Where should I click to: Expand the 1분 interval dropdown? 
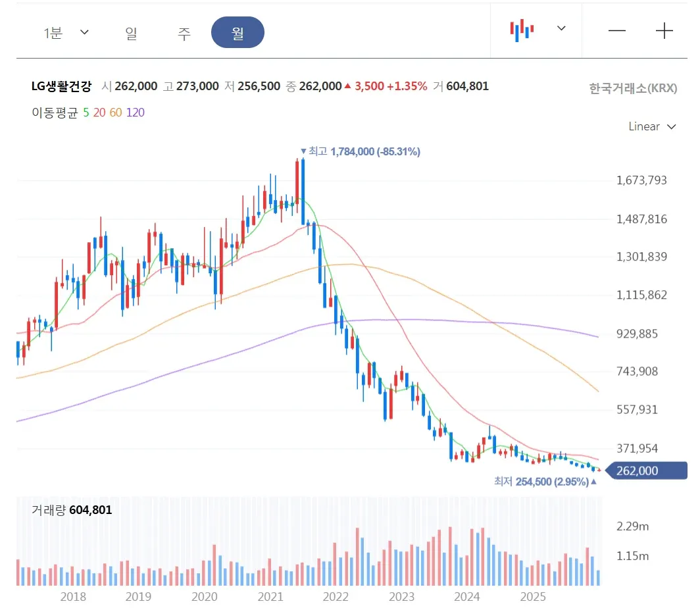point(63,32)
